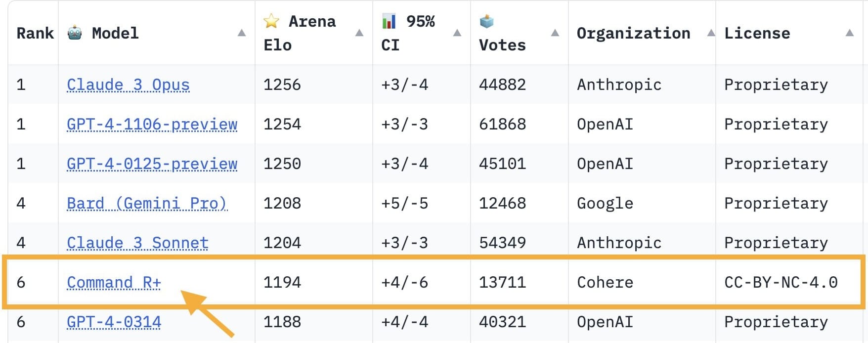
Task: Open the Bard (Gemini Pro) link
Action: click(146, 203)
